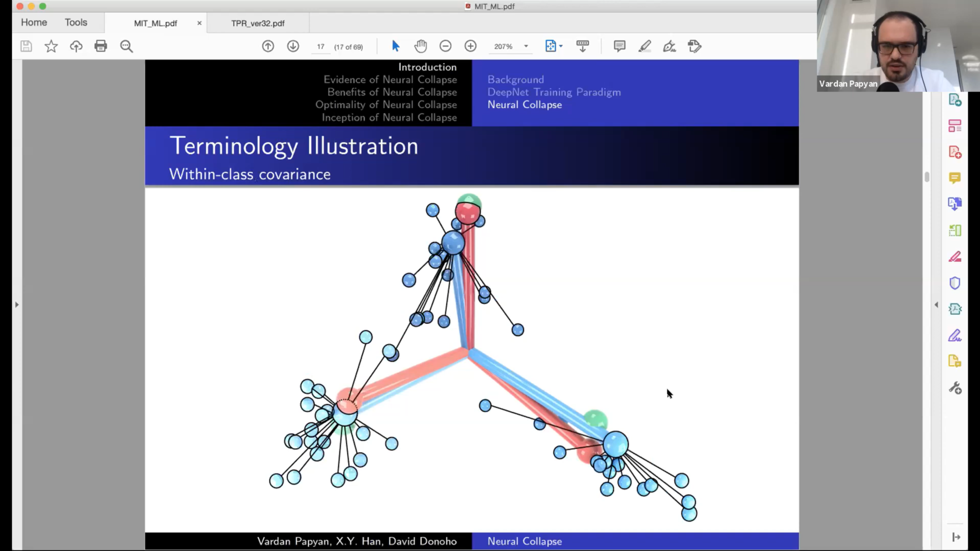Image resolution: width=980 pixels, height=551 pixels.
Task: Click the Print file icon
Action: 100,46
